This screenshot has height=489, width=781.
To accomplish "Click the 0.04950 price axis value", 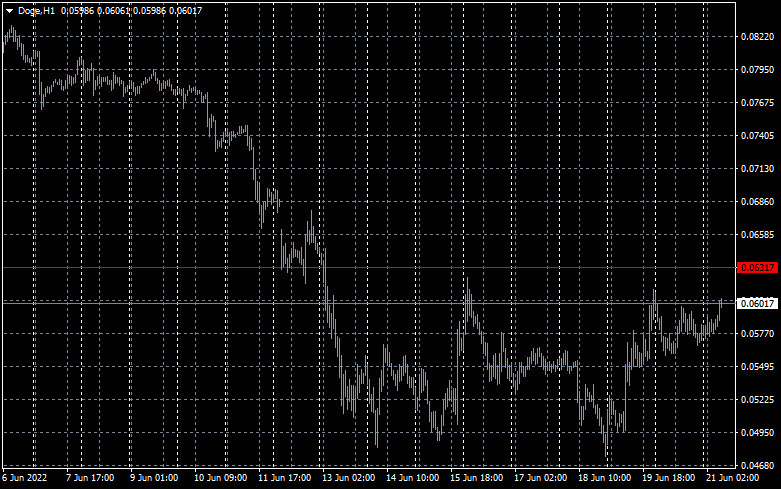I will click(x=758, y=433).
